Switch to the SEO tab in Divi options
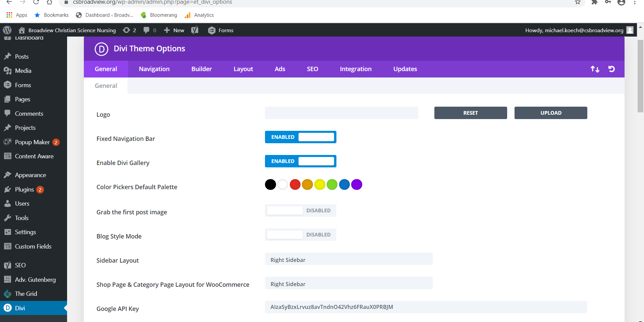This screenshot has width=644, height=322. coord(312,69)
